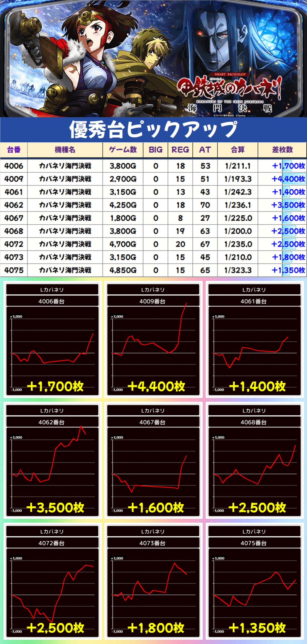Click the yellow +4,400枚 graph overlay
This screenshot has width=307, height=644.
point(156,386)
